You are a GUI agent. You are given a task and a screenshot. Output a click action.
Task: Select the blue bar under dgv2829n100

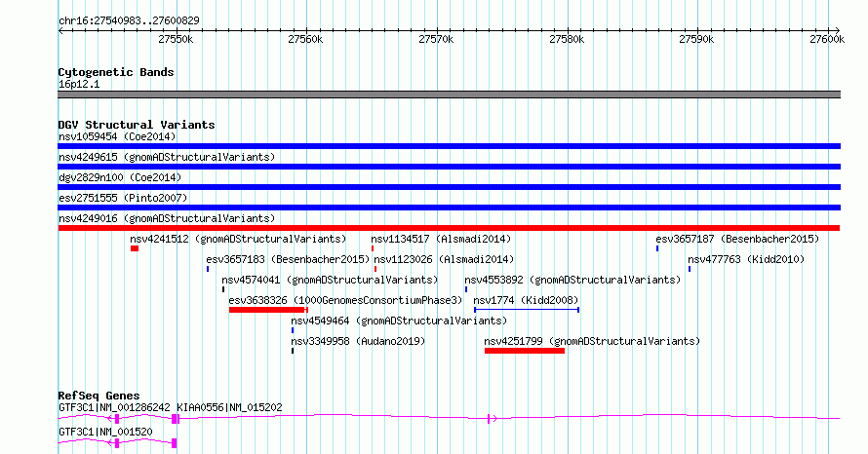[x=449, y=187]
